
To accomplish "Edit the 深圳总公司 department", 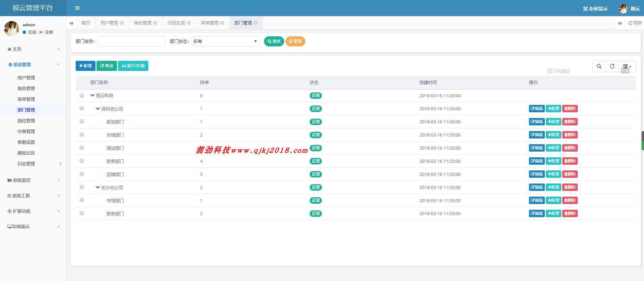I will click(537, 109).
